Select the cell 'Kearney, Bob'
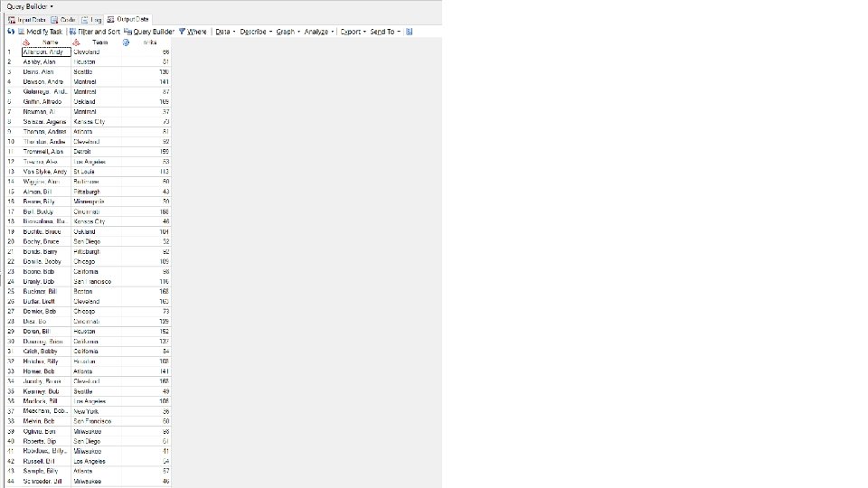Image resolution: width=868 pixels, height=488 pixels. pos(46,391)
